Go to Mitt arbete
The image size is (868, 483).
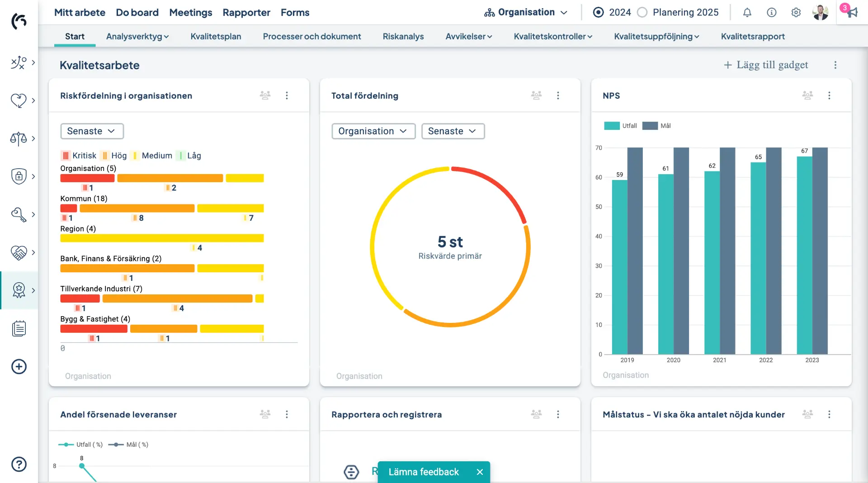click(80, 13)
